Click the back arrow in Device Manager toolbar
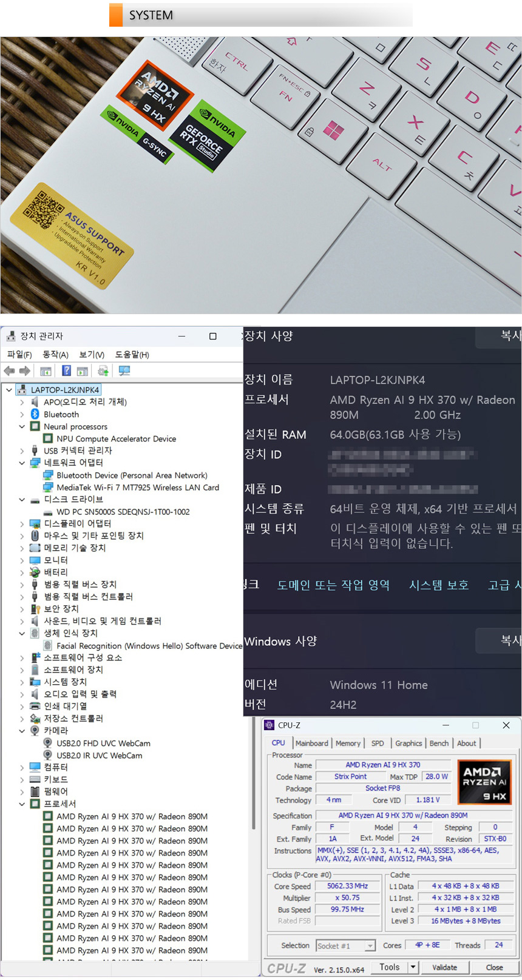Screen dimensions: 522x980 pyautogui.click(x=9, y=371)
